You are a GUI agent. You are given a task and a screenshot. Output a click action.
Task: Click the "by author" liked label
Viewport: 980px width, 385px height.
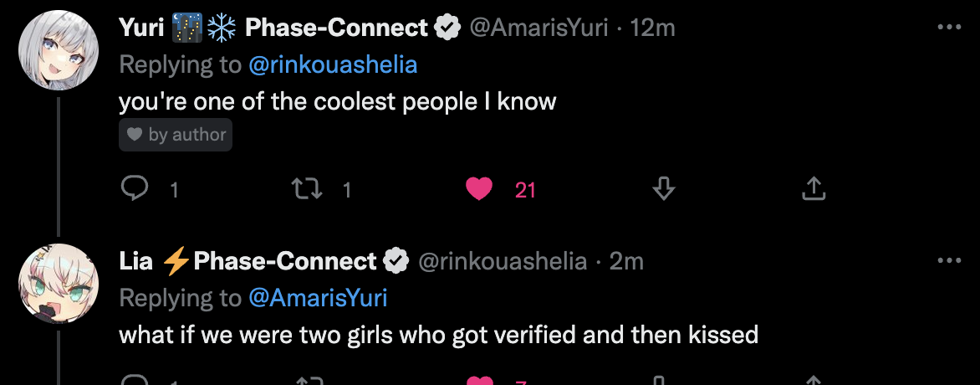click(176, 135)
